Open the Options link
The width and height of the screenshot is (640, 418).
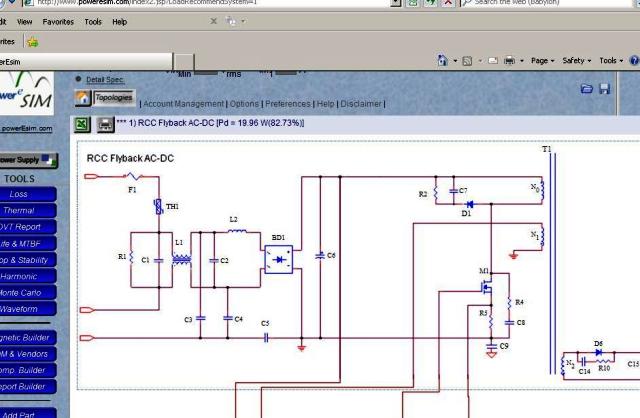coord(244,104)
